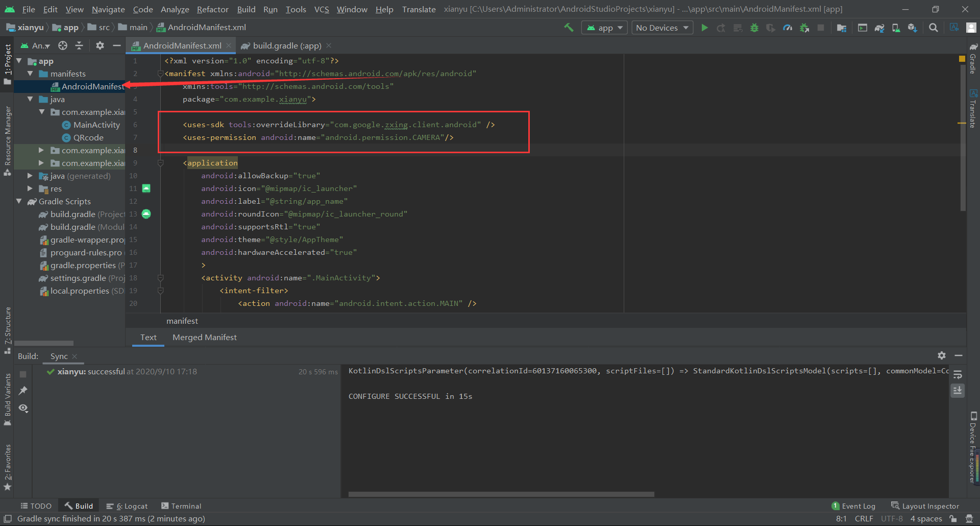
Task: Toggle view options eye in Build panel
Action: point(22,408)
